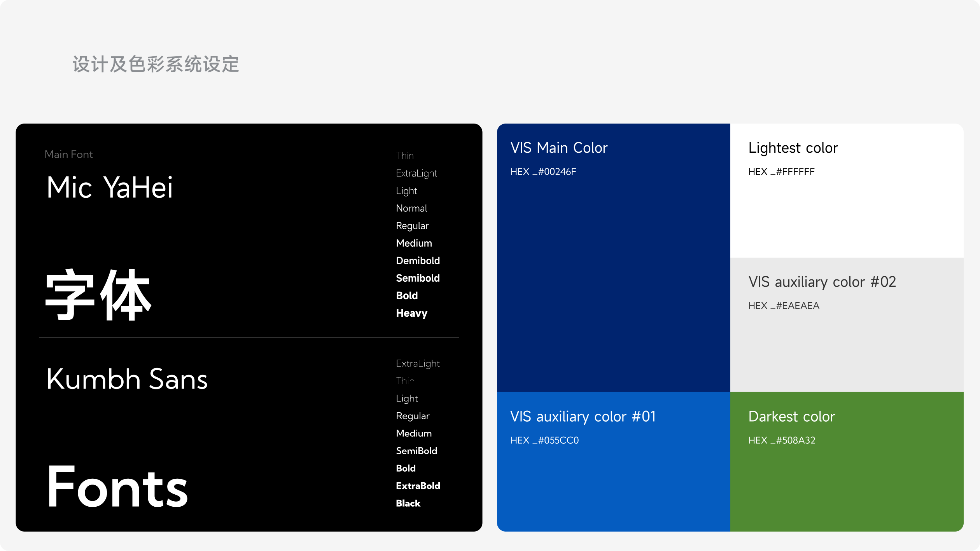Choose the Heavy font weight label
Viewport: 980px width, 551px height.
coord(411,313)
